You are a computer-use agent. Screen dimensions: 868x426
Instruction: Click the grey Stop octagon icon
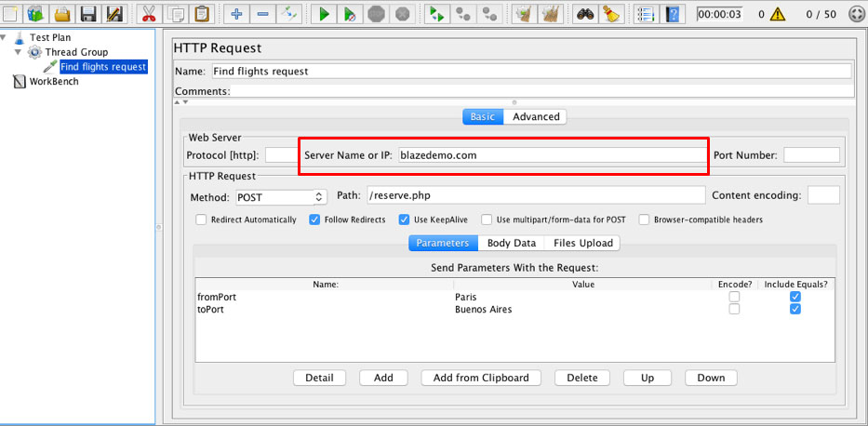point(377,13)
